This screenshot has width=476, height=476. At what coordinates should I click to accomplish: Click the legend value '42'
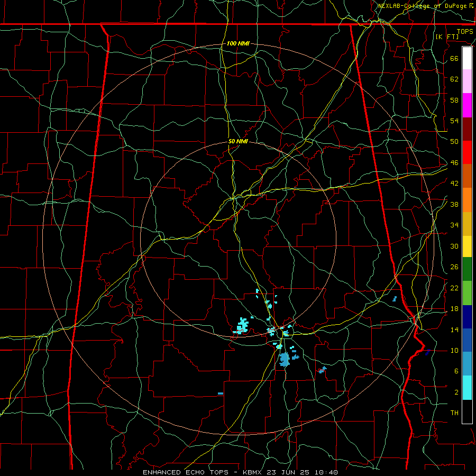coord(454,184)
